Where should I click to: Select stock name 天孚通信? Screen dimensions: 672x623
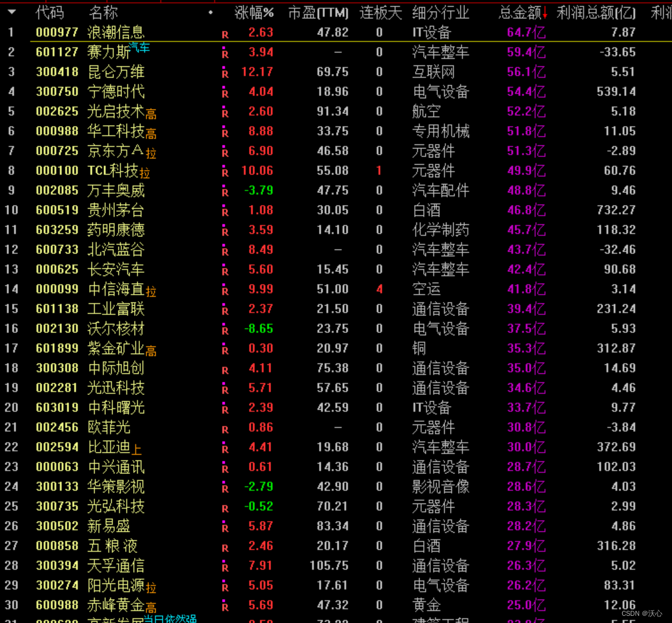click(115, 565)
